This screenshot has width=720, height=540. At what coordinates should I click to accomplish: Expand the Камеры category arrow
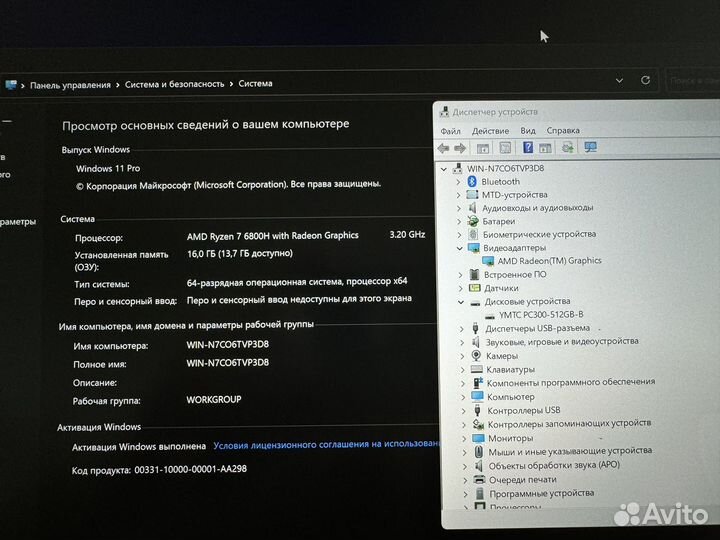pyautogui.click(x=462, y=356)
